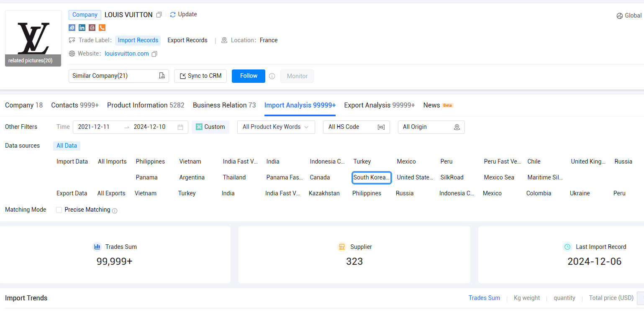
Task: Open the All HS Code selector
Action: click(x=357, y=127)
